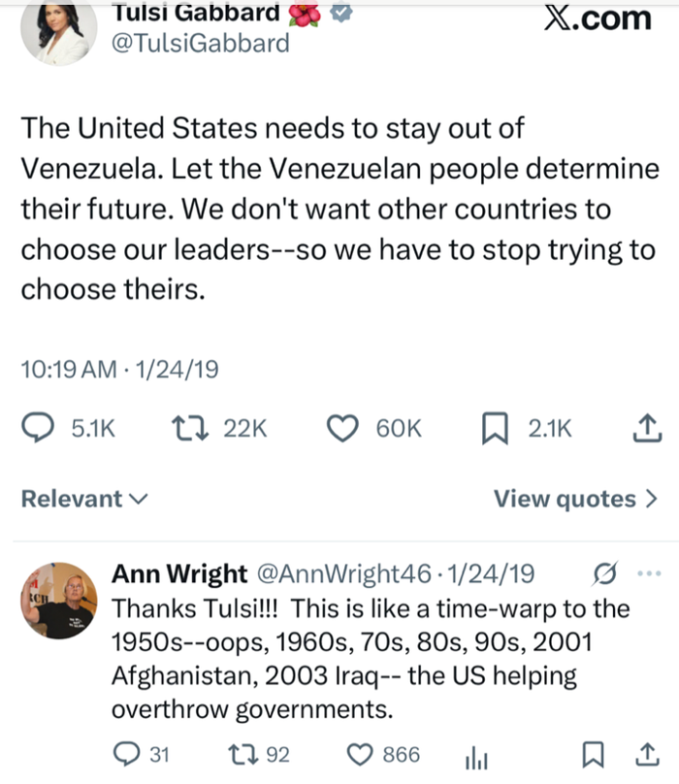Open more options on Ann Wright's reply
Image resolution: width=679 pixels, height=784 pixels.
coord(647,573)
